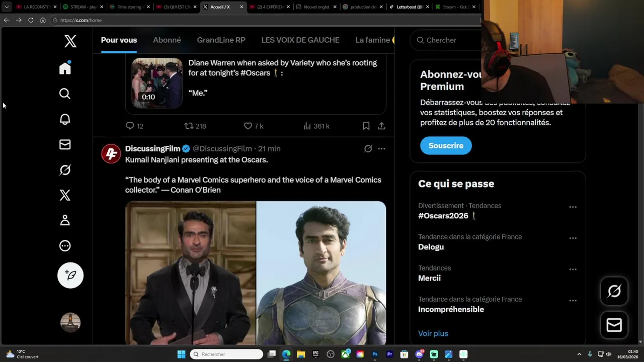Reply to the Diane Warren post
This screenshot has width=644, height=362.
134,126
